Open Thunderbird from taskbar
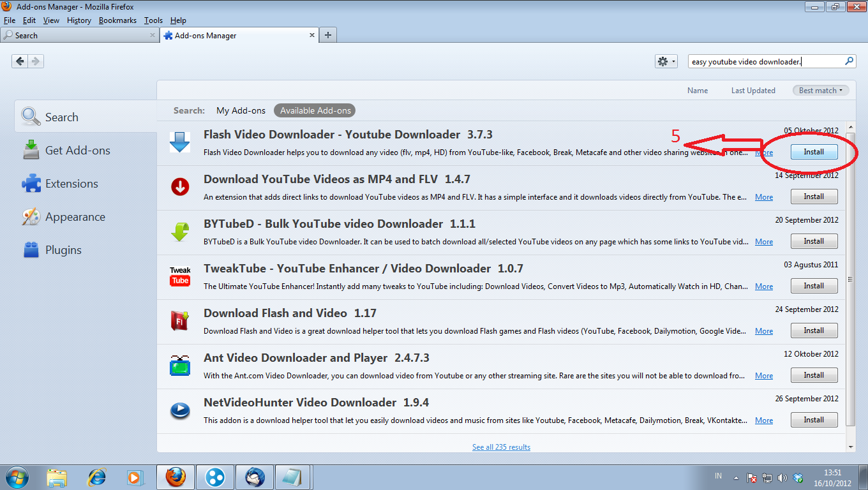868x490 pixels. tap(255, 477)
